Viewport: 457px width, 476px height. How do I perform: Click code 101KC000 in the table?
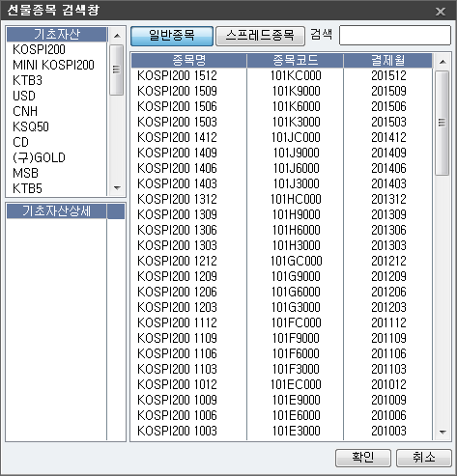point(296,75)
